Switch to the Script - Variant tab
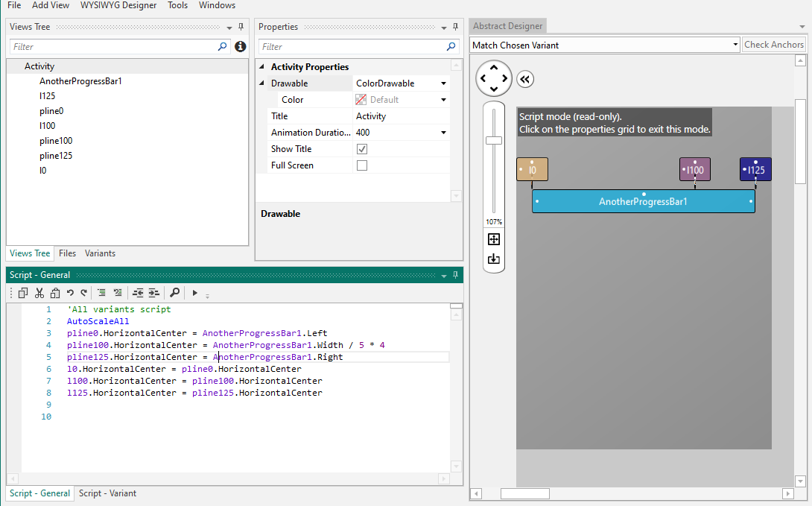 pos(107,493)
